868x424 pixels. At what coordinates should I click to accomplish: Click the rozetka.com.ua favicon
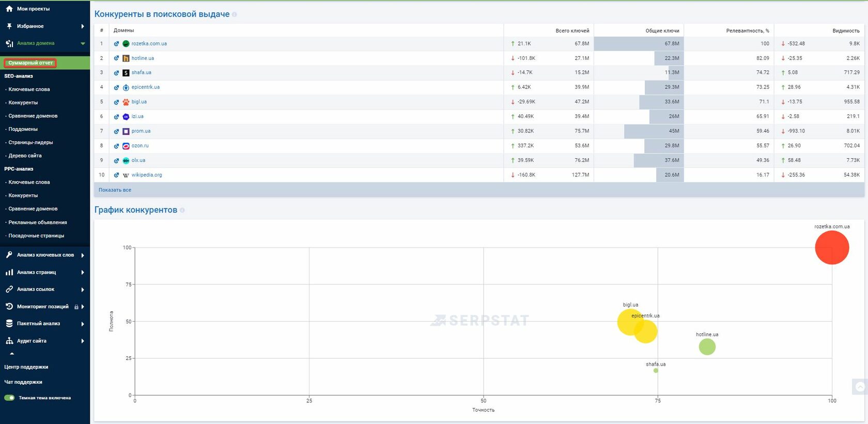[x=126, y=44]
